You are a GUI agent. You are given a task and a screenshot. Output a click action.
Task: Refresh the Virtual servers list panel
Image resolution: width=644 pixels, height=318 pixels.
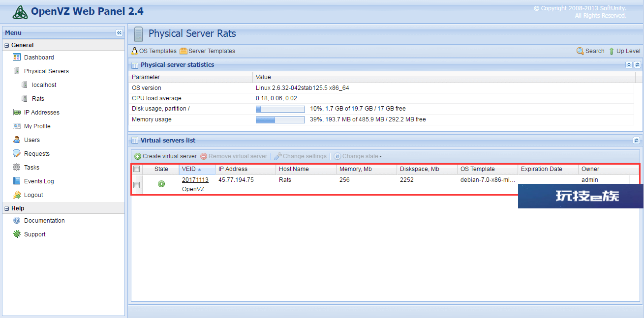click(x=636, y=141)
